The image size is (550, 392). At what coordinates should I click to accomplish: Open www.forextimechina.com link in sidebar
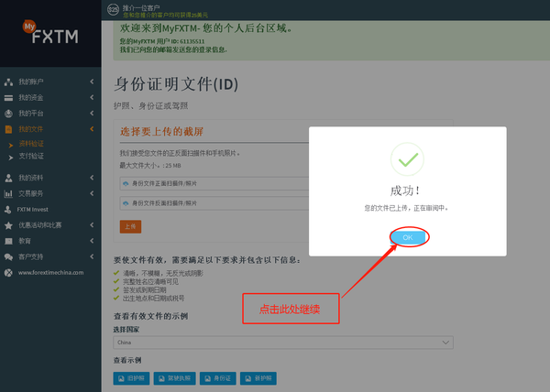click(49, 272)
